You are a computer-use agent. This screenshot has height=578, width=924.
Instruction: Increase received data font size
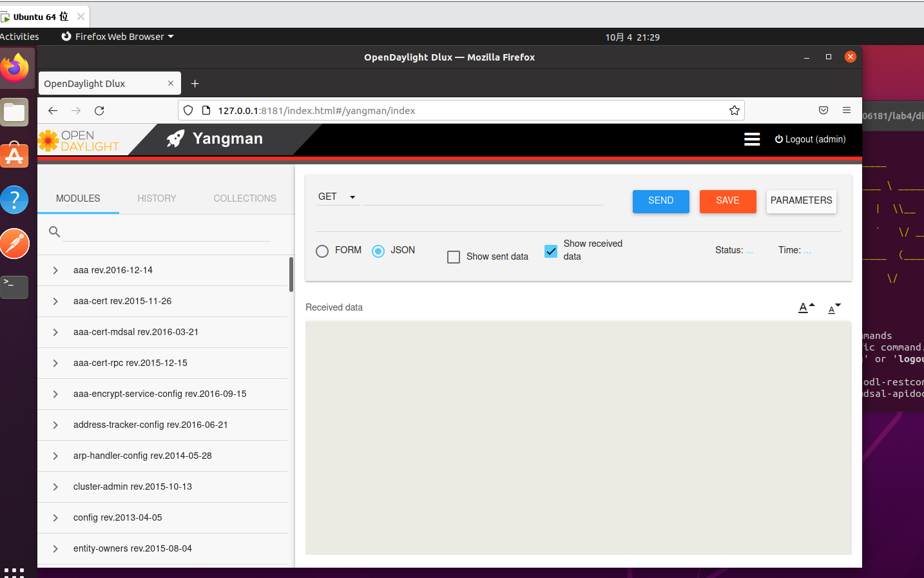807,307
